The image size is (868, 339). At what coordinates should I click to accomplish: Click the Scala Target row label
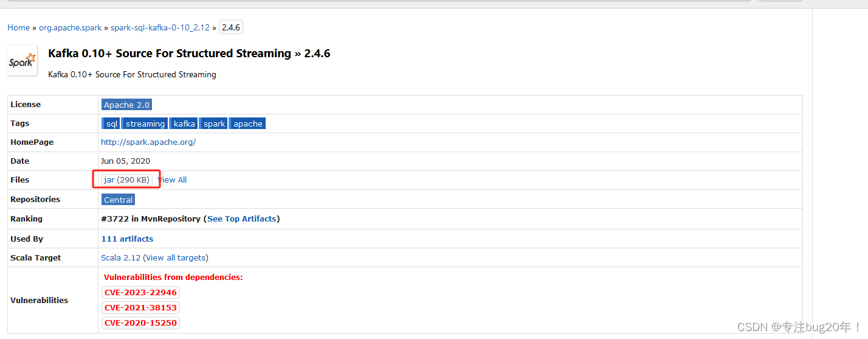tap(36, 257)
